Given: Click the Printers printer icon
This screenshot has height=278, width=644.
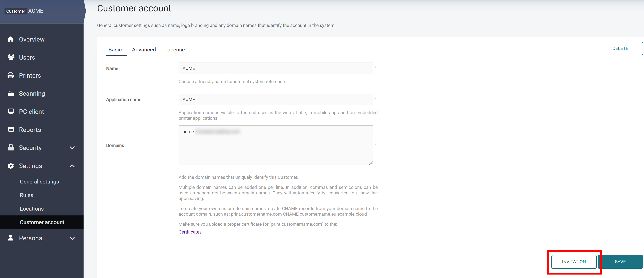Looking at the screenshot, I should coord(11,75).
